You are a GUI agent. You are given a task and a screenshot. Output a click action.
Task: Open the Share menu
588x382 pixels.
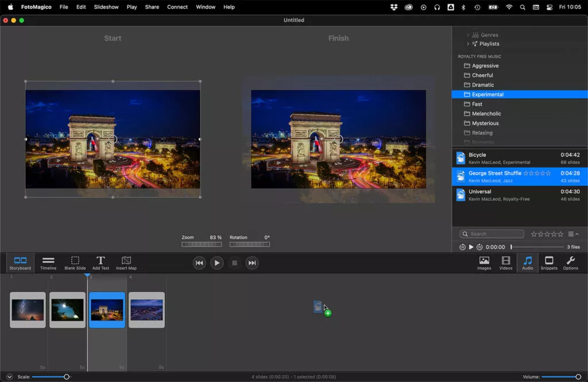tap(152, 7)
